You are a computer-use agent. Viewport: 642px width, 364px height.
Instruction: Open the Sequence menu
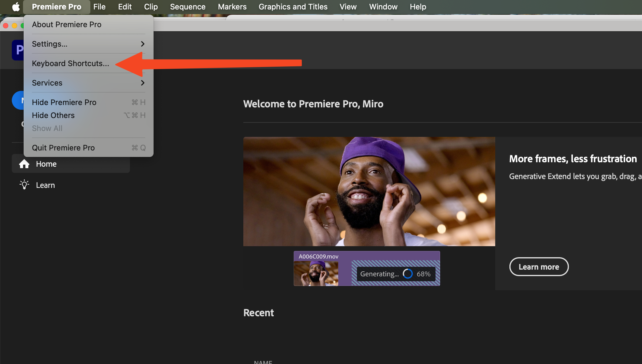pos(188,7)
